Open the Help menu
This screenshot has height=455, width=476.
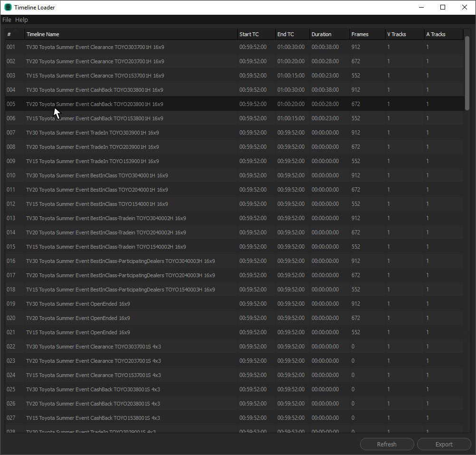[21, 20]
